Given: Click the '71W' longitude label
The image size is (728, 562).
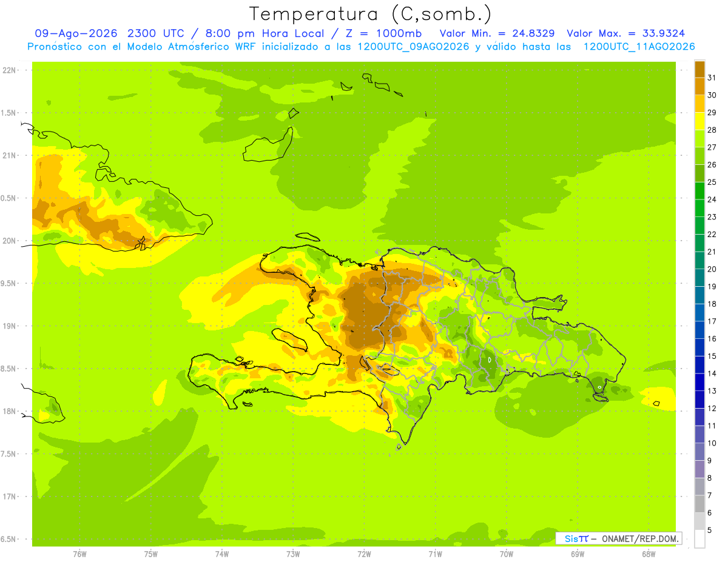Looking at the screenshot, I should tap(435, 554).
